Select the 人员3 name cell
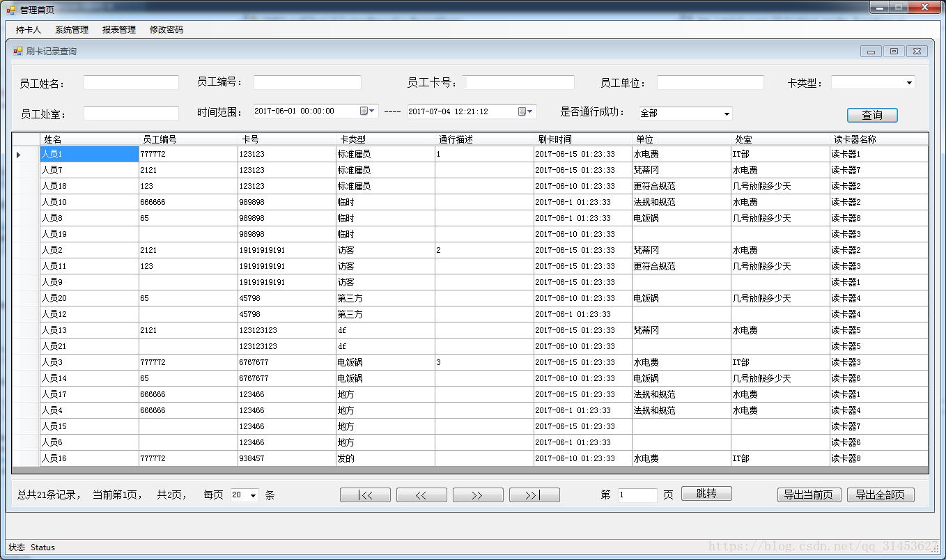Viewport: 946px width, 560px height. click(x=89, y=362)
